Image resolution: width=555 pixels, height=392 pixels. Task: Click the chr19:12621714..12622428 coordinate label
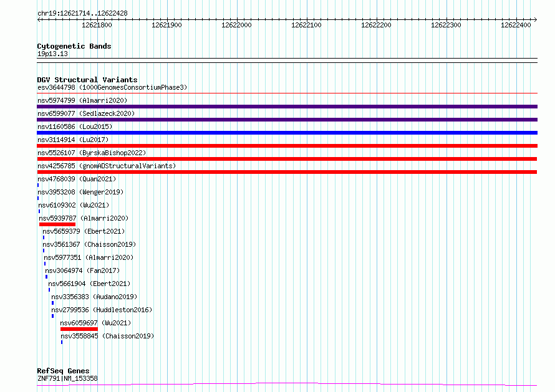click(x=82, y=13)
